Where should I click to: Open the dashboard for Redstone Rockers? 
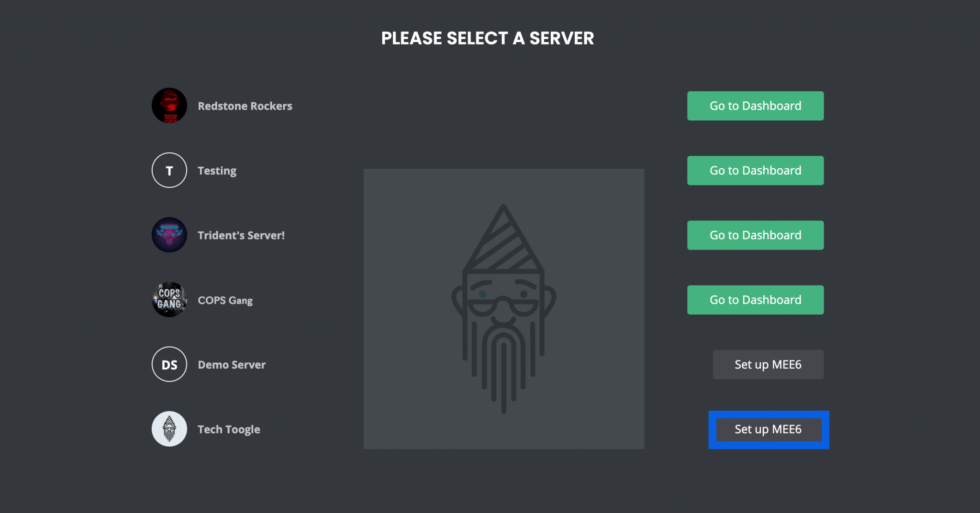pos(755,106)
